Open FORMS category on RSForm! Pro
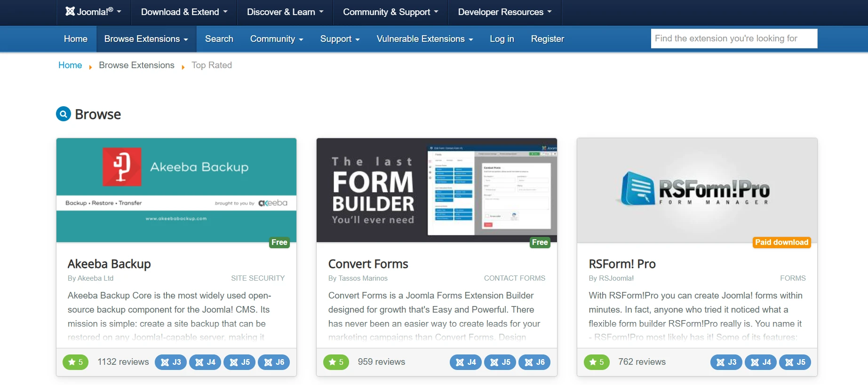The width and height of the screenshot is (868, 385). pos(793,278)
